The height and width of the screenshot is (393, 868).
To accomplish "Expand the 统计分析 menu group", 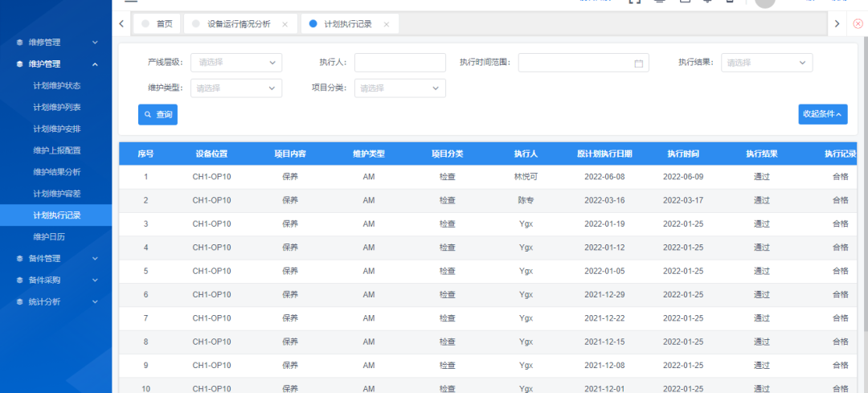I will [56, 301].
